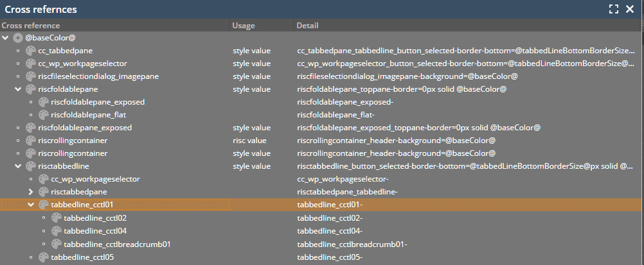
Task: Click the palette icon next to riscfoldablepane_flat
Action: pyautogui.click(x=44, y=115)
